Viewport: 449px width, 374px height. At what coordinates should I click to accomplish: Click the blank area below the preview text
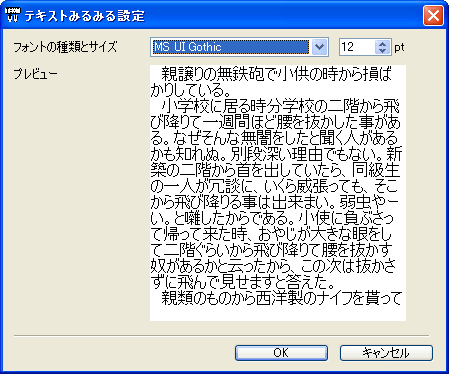click(278, 313)
